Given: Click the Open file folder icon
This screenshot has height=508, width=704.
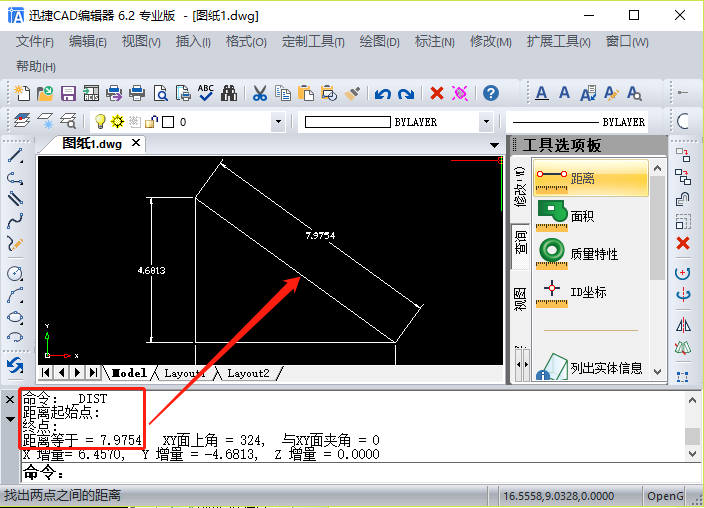Looking at the screenshot, I should tap(45, 93).
